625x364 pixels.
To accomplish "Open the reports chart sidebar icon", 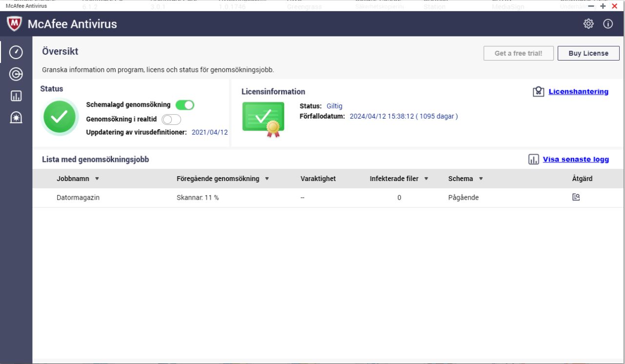I will click(x=16, y=96).
